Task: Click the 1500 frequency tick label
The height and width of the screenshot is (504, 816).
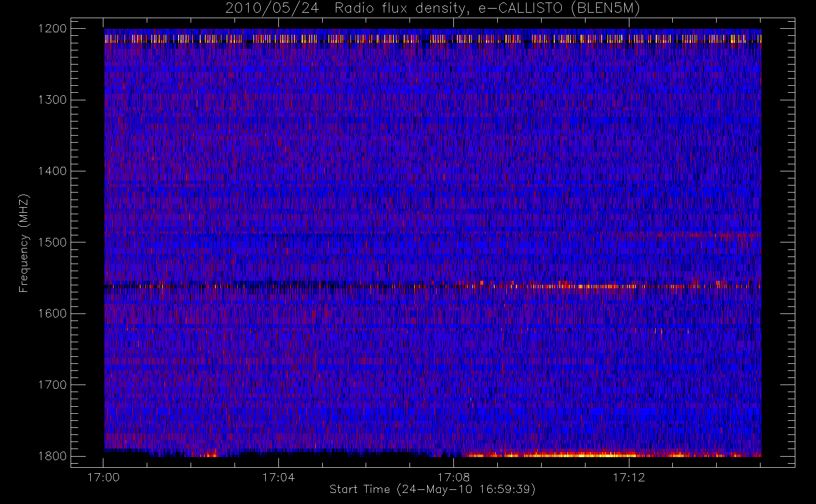Action: click(52, 242)
